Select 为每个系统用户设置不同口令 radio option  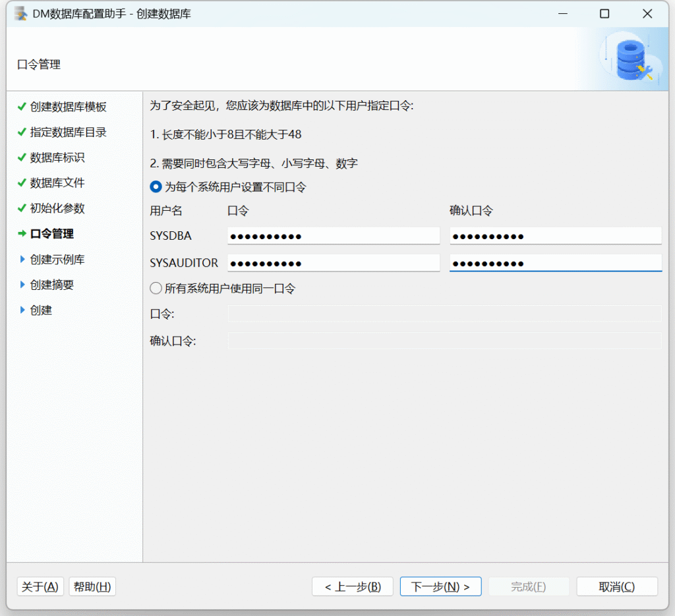click(156, 187)
